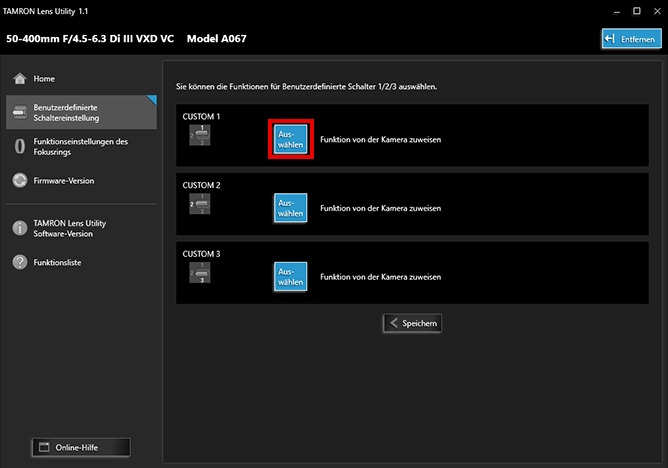Maximize the TAMRON Lens Utility window
Viewport: 668px width, 468px height.
pos(636,11)
